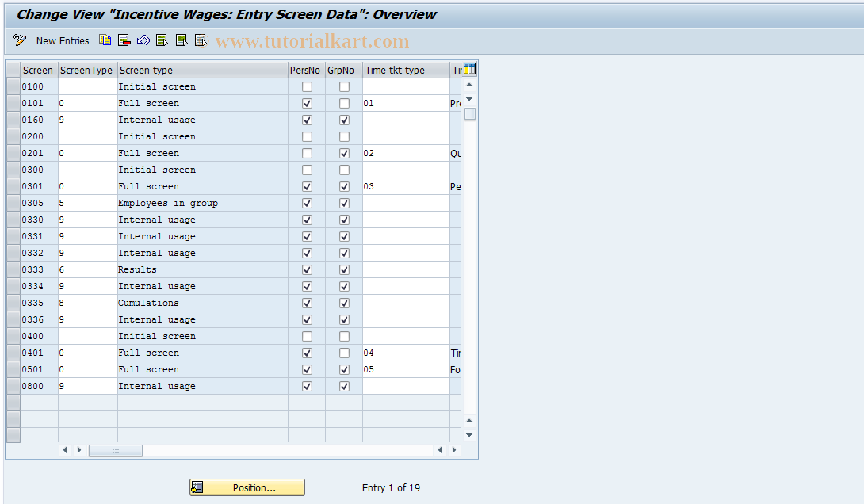
Task: Select the row selector for screen 0100
Action: pyautogui.click(x=13, y=86)
